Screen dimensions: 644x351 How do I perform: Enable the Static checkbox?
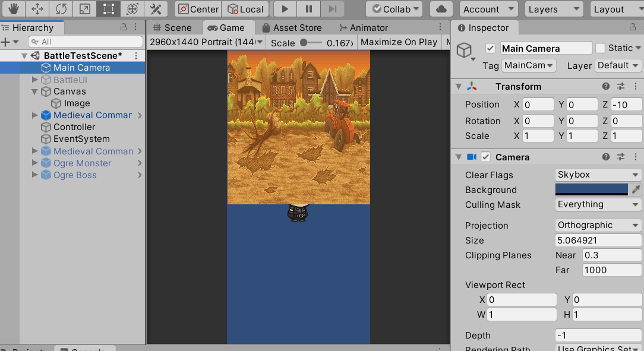click(x=600, y=48)
